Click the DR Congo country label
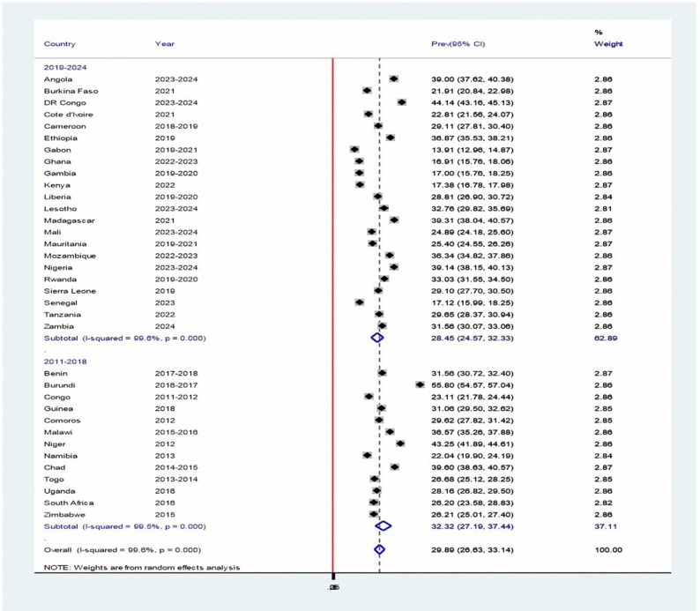 (x=64, y=102)
